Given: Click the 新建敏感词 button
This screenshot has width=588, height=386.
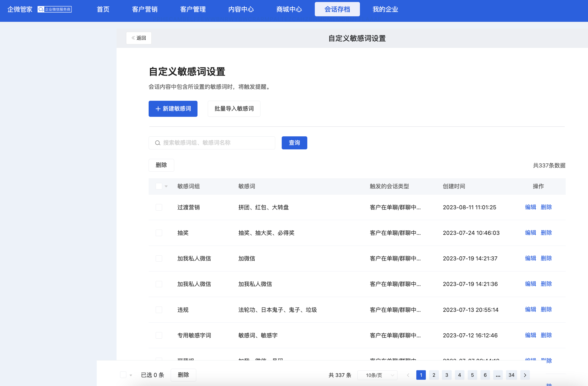Looking at the screenshot, I should [x=173, y=109].
